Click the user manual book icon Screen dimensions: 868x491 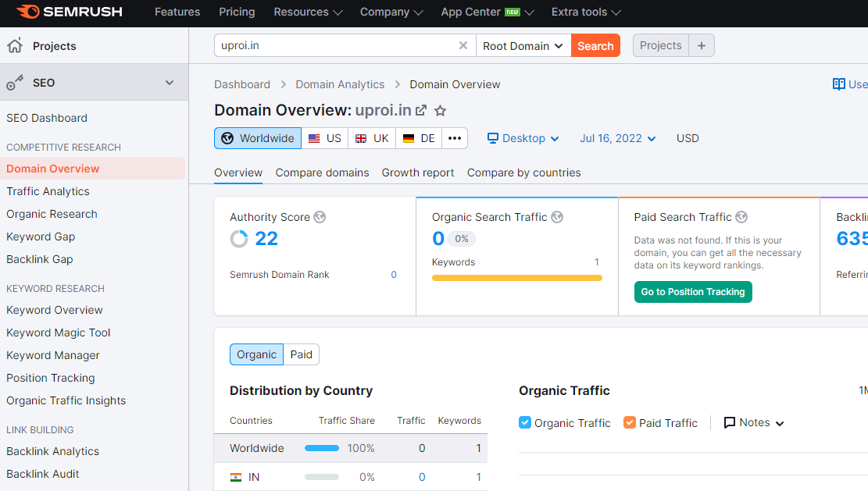click(838, 84)
